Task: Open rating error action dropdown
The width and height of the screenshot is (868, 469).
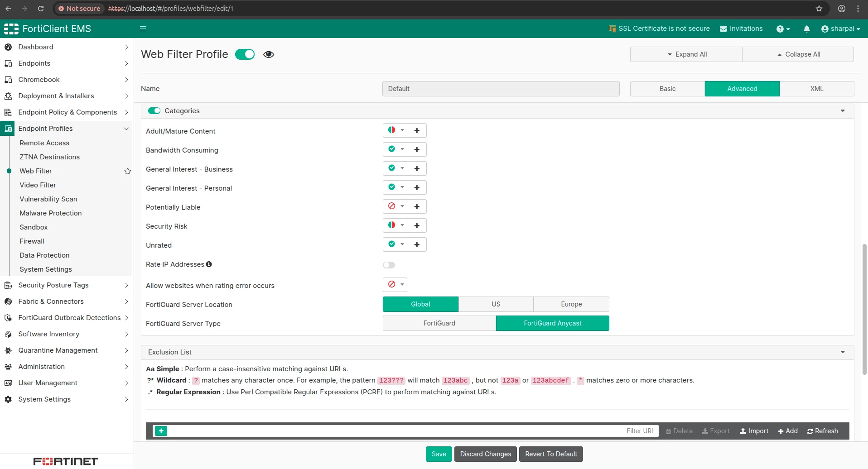Action: 395,285
